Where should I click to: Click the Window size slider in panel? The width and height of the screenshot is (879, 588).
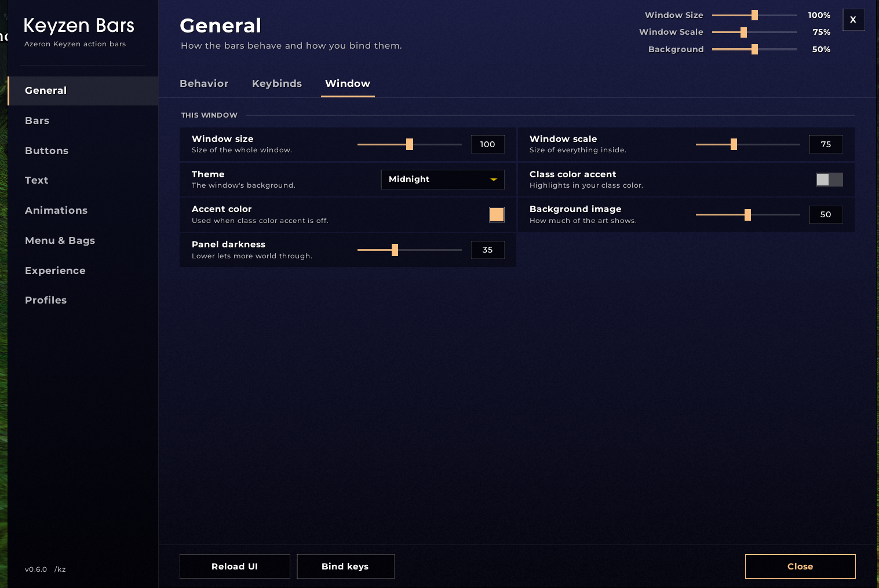410,144
